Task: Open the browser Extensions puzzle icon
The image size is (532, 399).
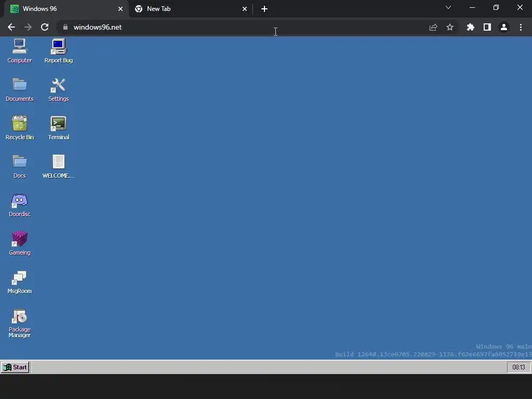Action: (x=471, y=27)
